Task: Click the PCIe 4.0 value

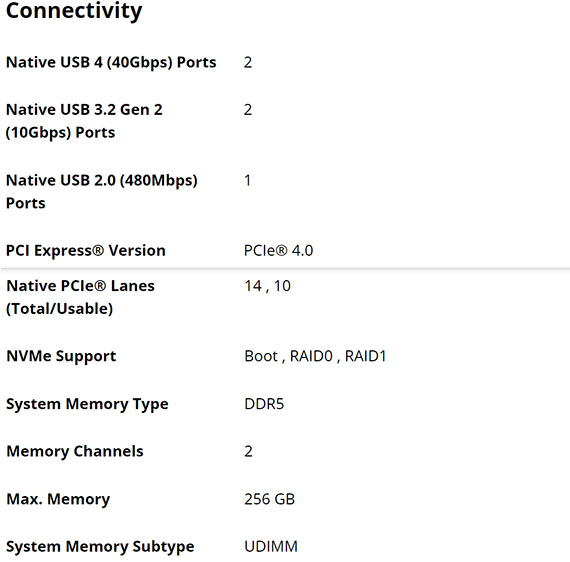Action: point(278,251)
